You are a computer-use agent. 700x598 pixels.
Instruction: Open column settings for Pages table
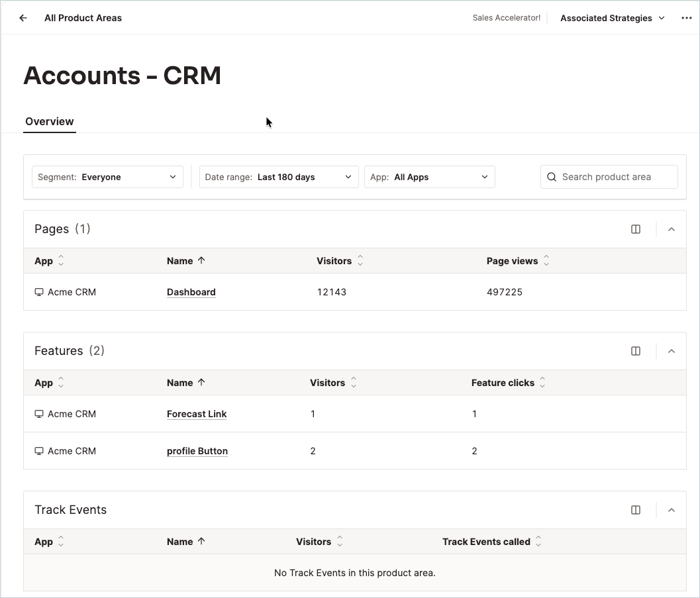tap(635, 229)
